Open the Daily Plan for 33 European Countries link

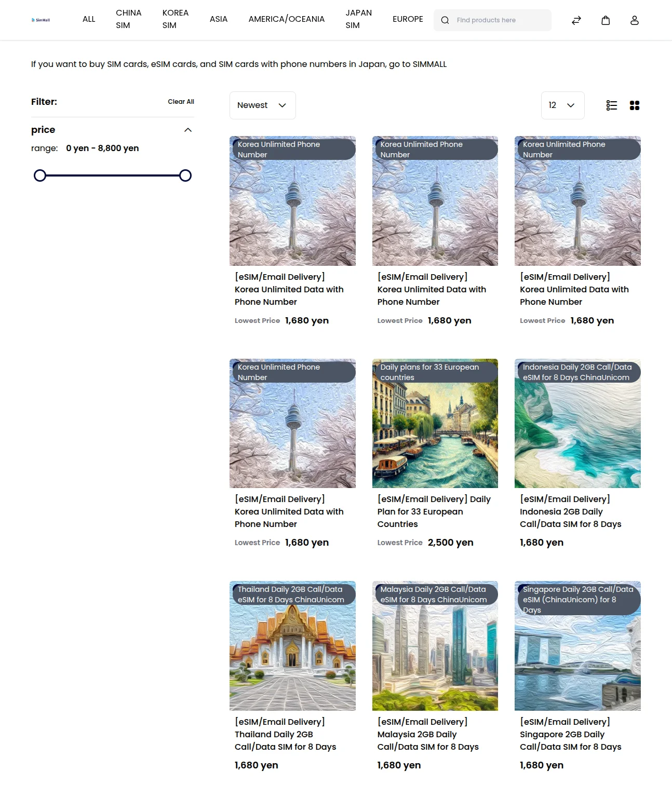pos(434,511)
